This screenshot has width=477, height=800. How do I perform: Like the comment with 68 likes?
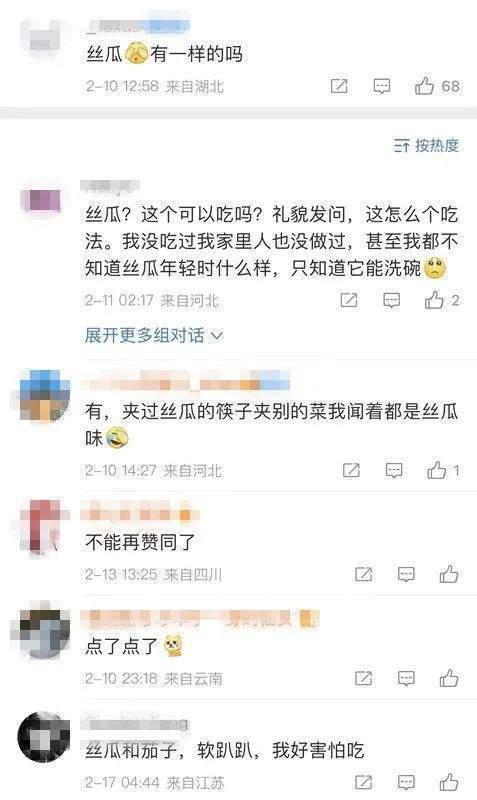(424, 86)
